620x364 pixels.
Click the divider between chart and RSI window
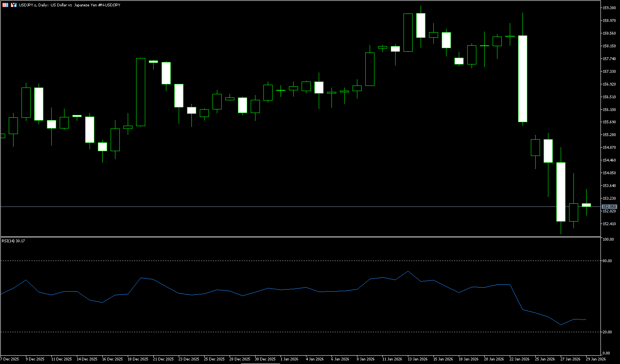click(298, 237)
